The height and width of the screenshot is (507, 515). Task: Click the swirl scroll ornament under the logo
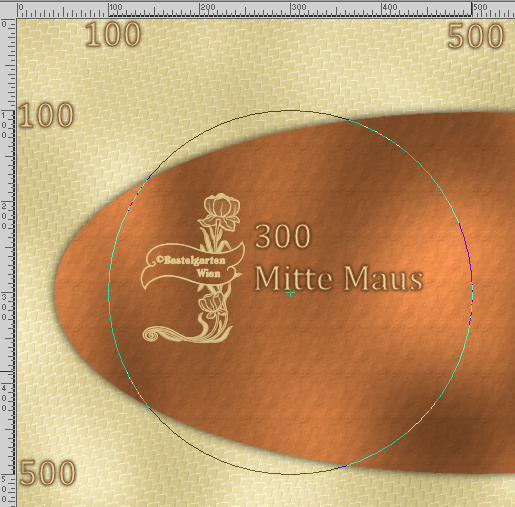[x=187, y=334]
